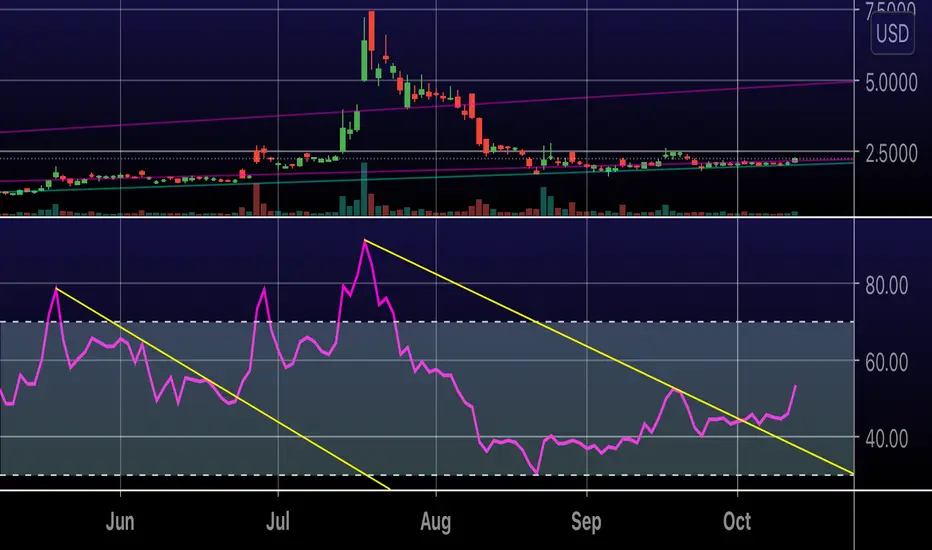Screen dimensions: 932x550
Task: Click the Jul label on time axis
Action: click(x=278, y=522)
